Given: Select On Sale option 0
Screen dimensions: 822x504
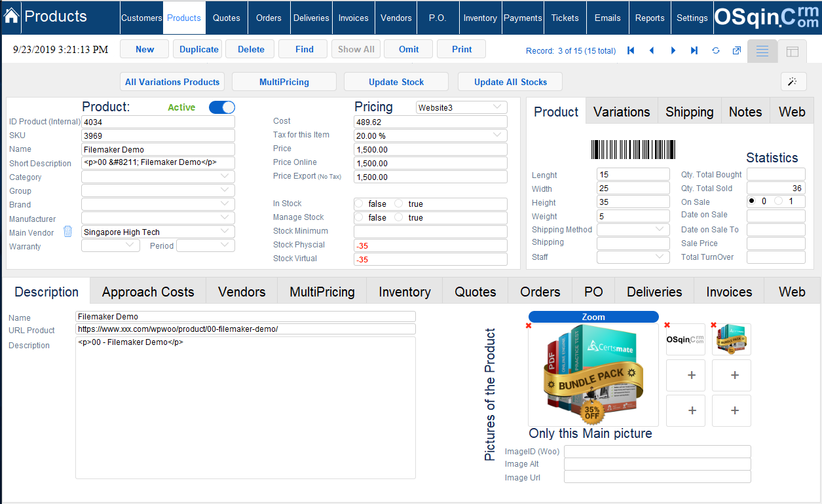Looking at the screenshot, I should click(x=753, y=202).
